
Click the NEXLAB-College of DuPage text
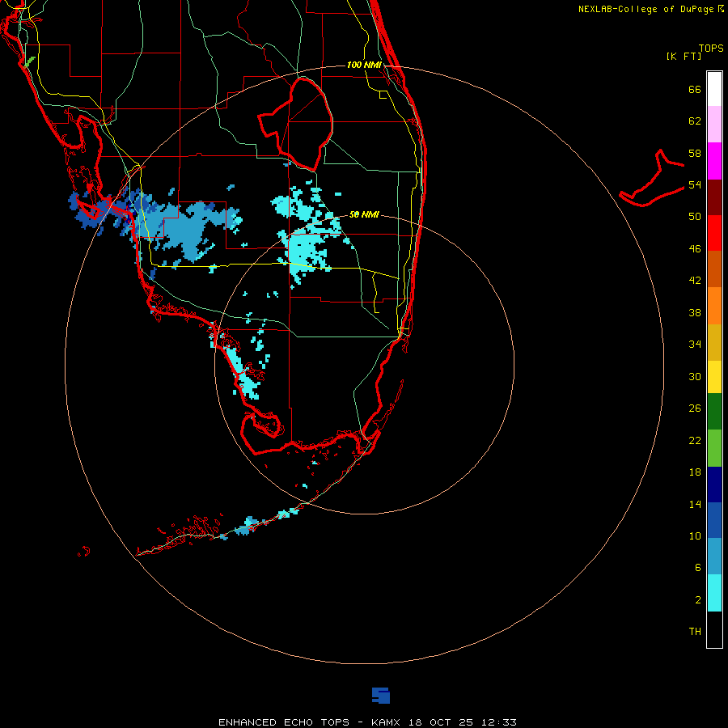[646, 9]
